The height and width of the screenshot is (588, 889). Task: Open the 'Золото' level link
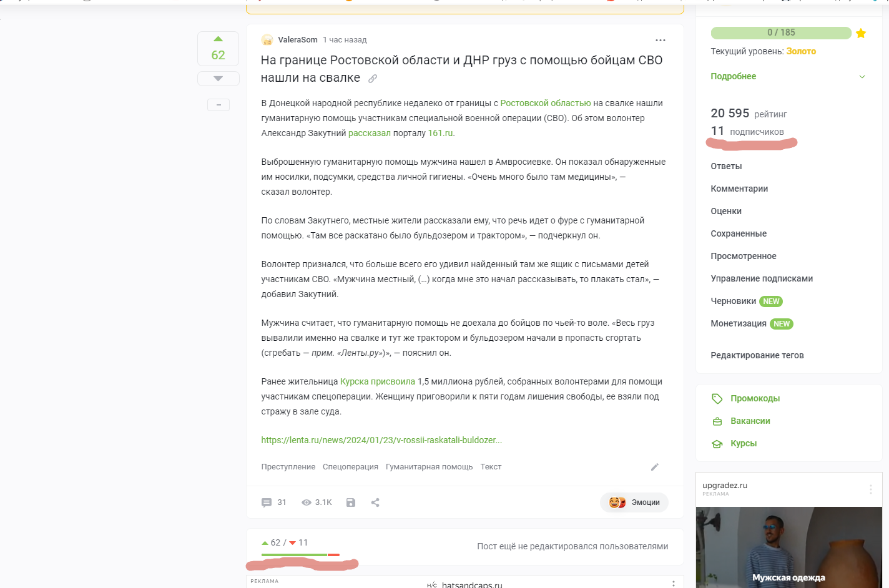click(801, 51)
